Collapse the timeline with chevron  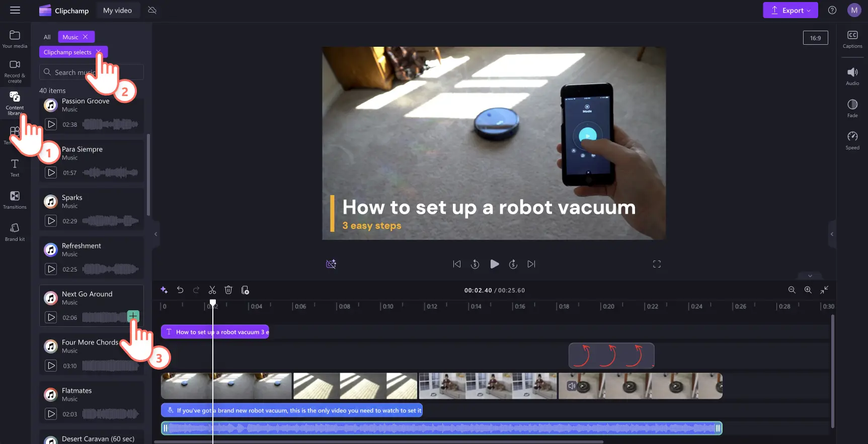810,276
